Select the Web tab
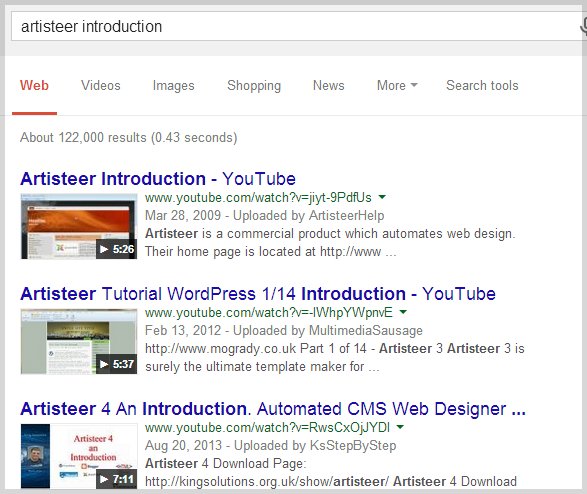Viewport: 587px width, 494px height. (34, 85)
